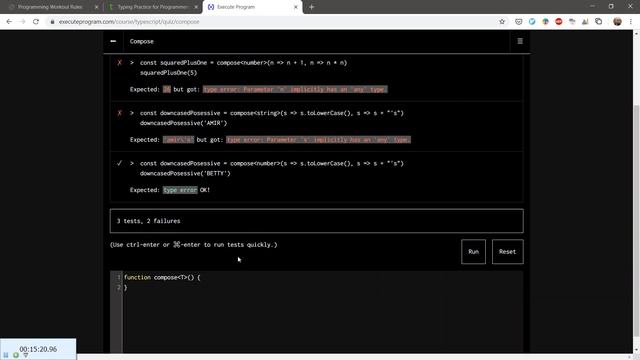Screen dimensions: 640x360
Task: Run the tests with the Run button
Action: coord(473,252)
